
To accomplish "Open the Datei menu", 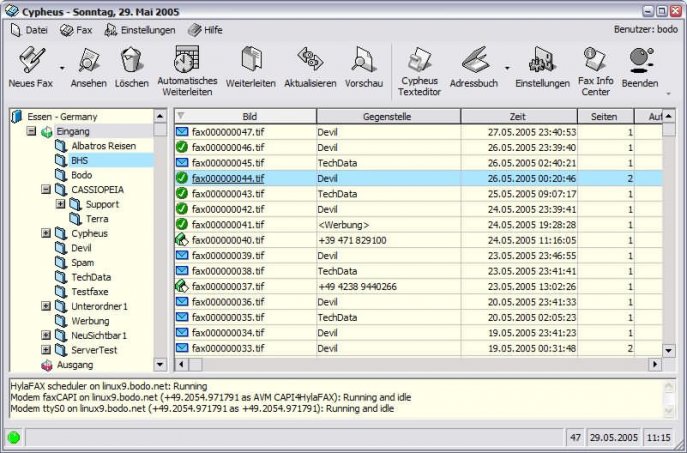I will coord(29,30).
